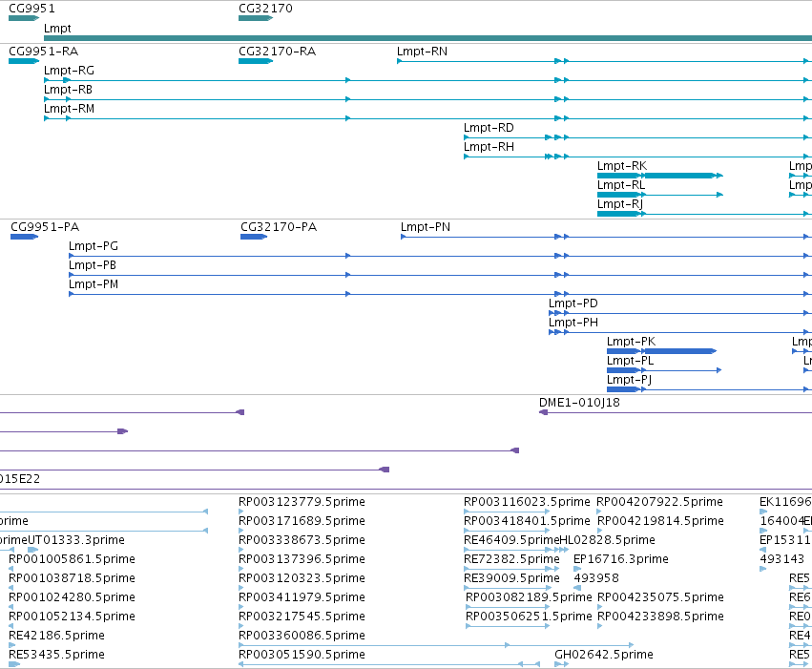This screenshot has height=669, width=812.
Task: Click the RP003051590.5prime EST label
Action: pos(302,655)
